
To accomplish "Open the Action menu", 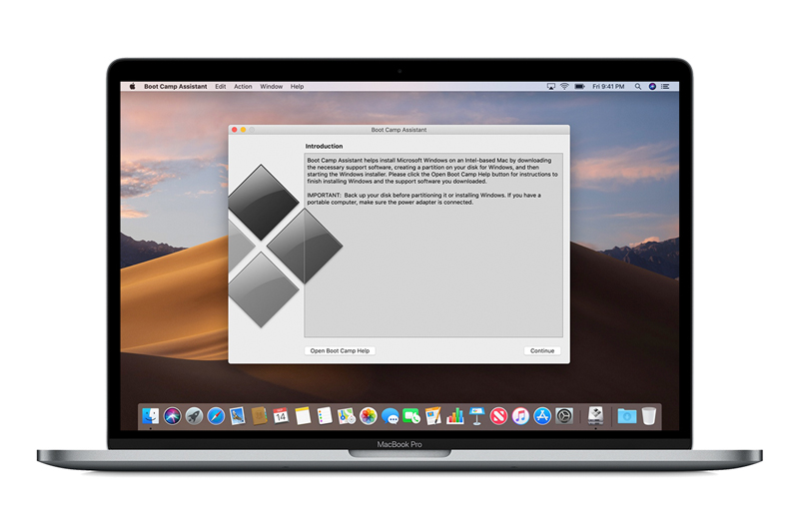I will [243, 87].
